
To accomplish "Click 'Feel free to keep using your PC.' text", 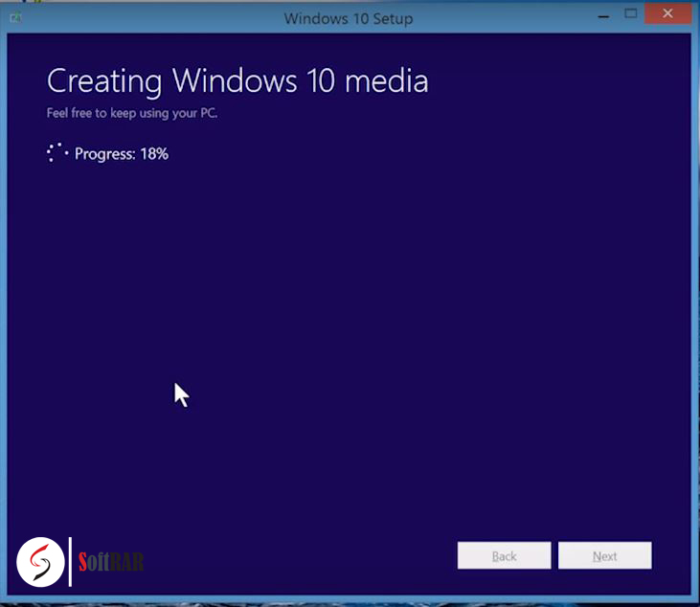I will point(132,113).
